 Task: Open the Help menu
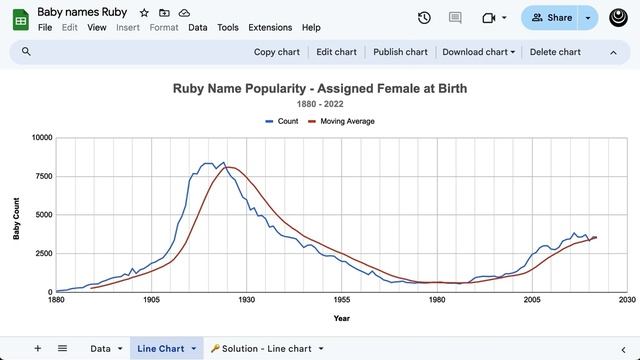click(x=311, y=27)
